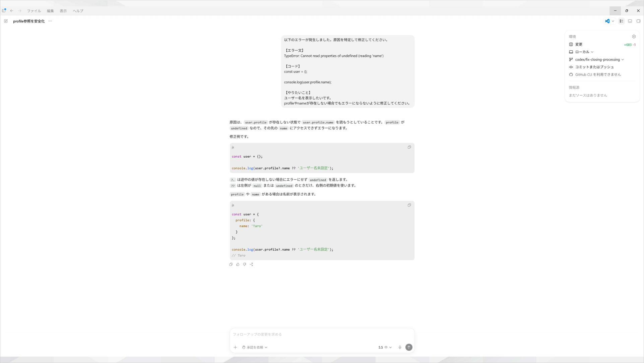Go back with the left arrow
The height and width of the screenshot is (363, 644).
[12, 11]
